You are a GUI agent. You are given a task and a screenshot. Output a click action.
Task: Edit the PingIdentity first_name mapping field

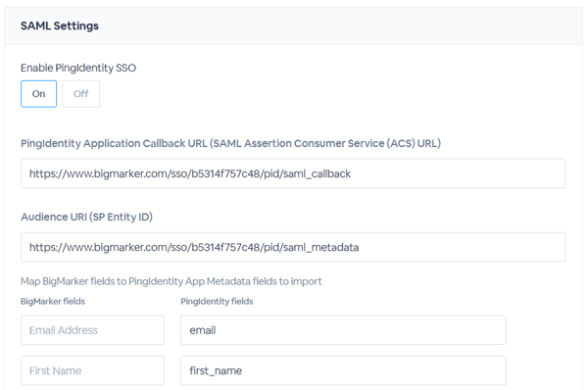click(343, 370)
